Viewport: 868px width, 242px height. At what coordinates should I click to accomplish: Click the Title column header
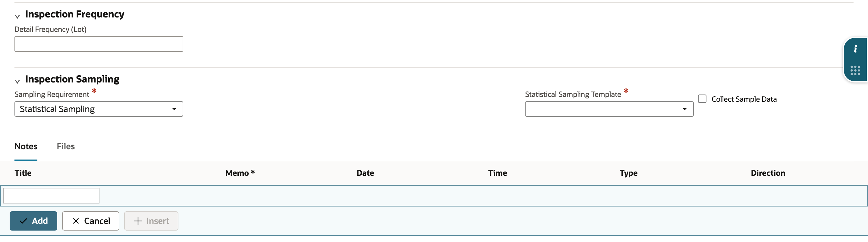[23, 173]
